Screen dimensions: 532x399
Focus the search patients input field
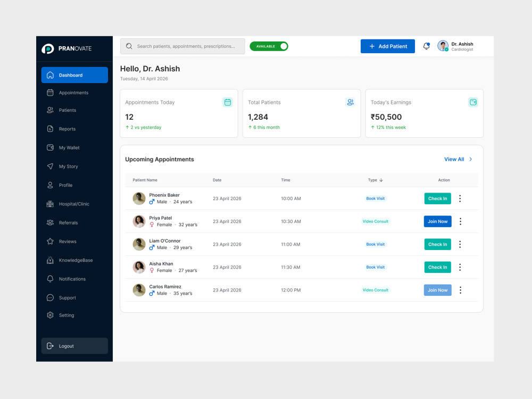pyautogui.click(x=182, y=46)
